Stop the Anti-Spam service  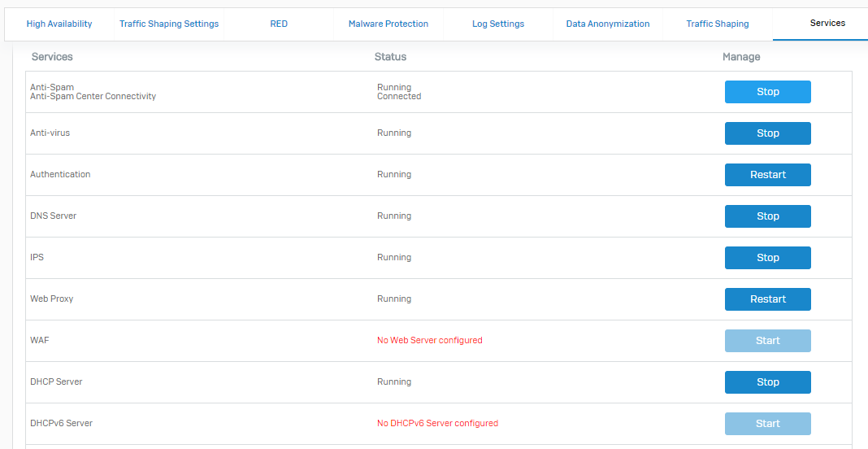tap(768, 92)
